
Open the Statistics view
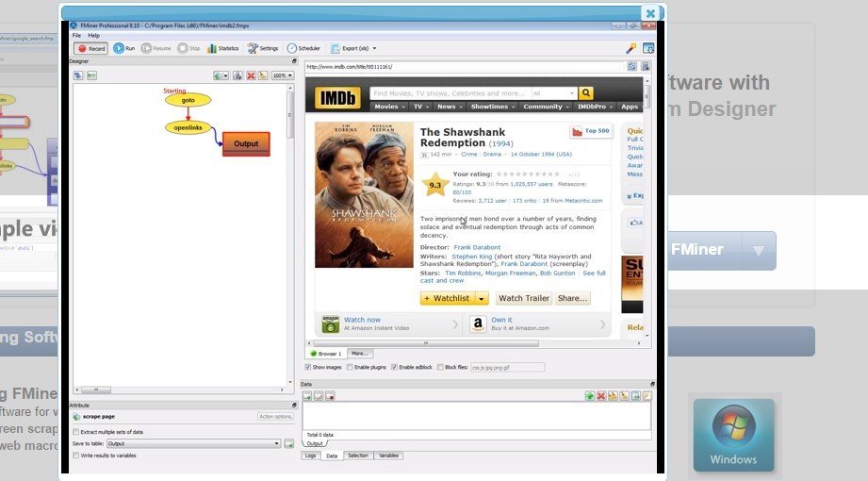pos(223,48)
